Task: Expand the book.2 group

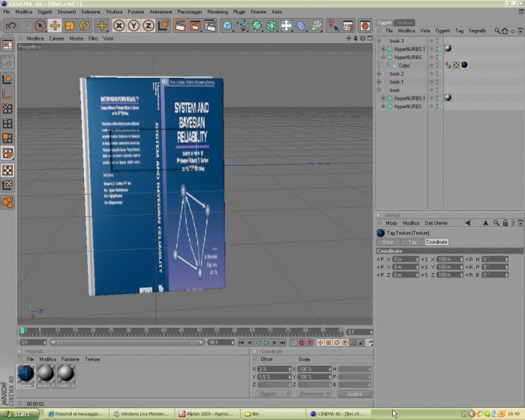Action: pos(379,73)
